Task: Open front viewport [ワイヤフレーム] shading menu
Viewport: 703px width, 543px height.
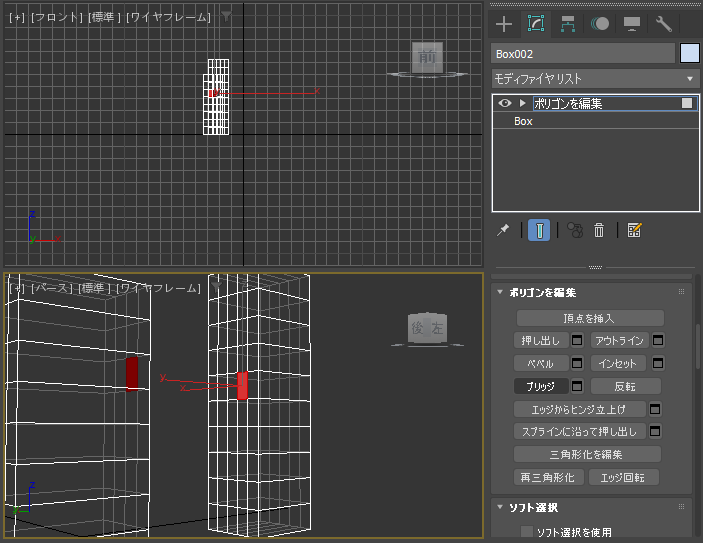Action: (x=168, y=17)
